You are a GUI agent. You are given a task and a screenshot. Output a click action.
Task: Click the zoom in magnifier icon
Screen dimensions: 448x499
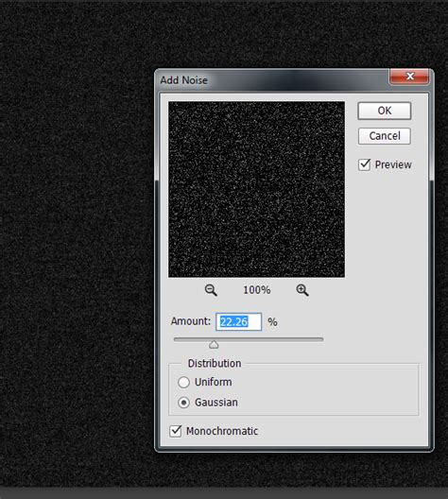(302, 290)
